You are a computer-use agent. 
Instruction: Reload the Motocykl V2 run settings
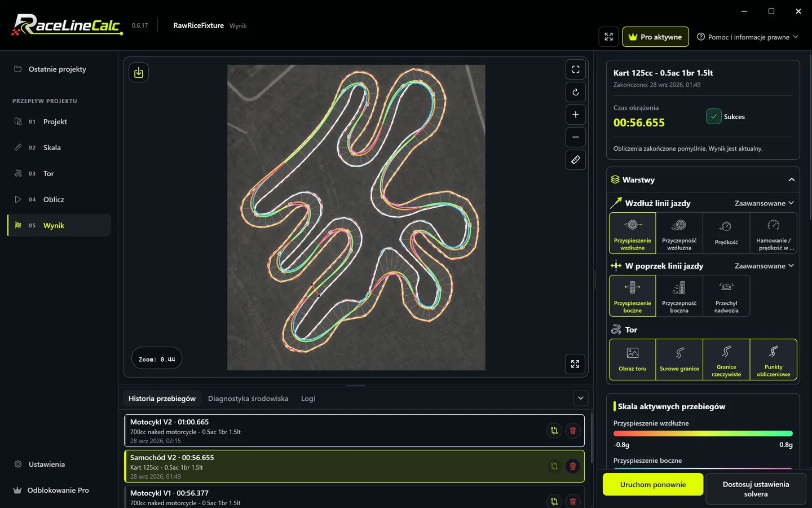point(554,431)
